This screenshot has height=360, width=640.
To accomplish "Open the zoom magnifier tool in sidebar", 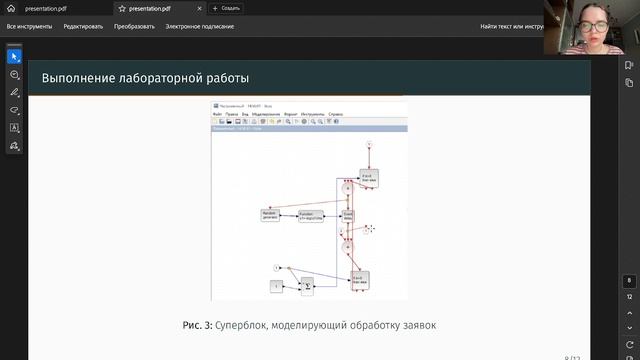I will point(14,74).
